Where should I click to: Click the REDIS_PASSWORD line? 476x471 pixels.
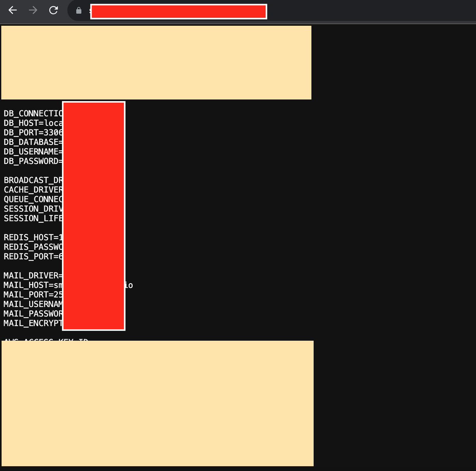(33, 247)
